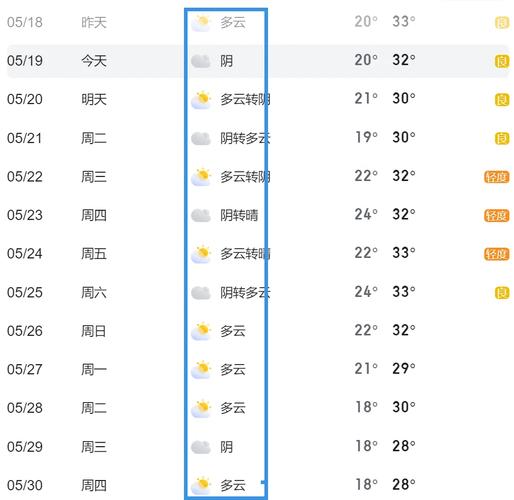Click the 33° high temperature for 05/18
The height and width of the screenshot is (500, 514).
[404, 22]
